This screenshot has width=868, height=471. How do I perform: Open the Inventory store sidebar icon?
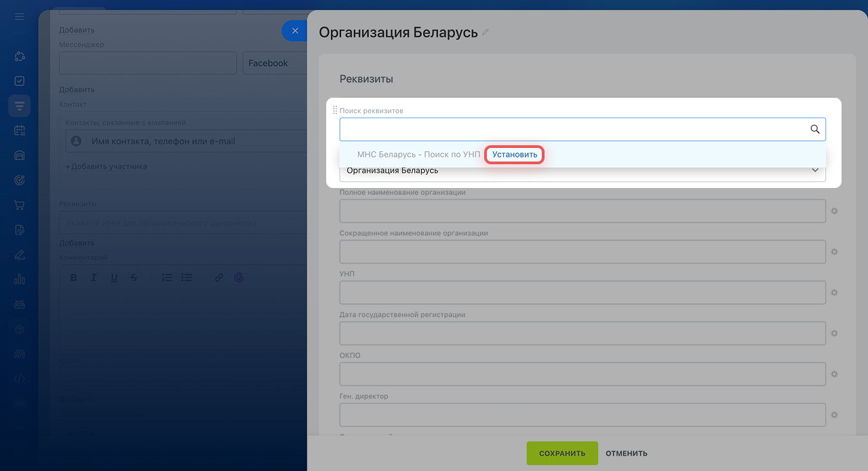coord(19,155)
